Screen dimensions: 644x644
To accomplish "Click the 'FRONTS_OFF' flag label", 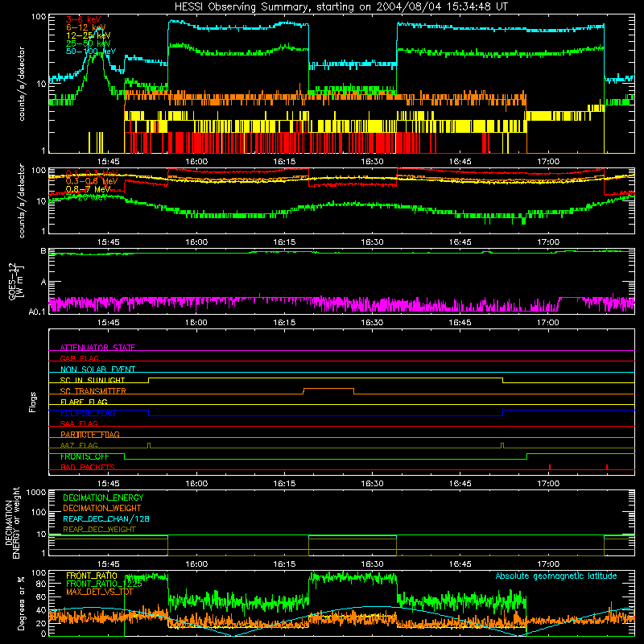I will [x=85, y=456].
